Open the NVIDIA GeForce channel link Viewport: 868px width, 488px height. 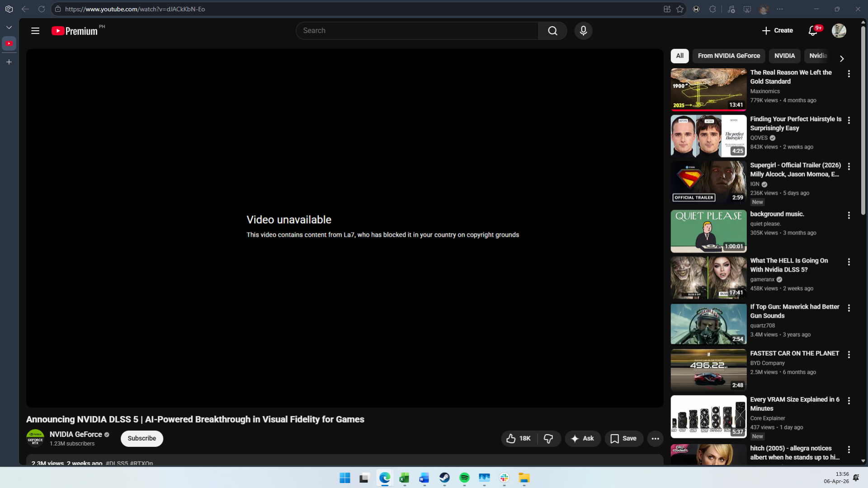[x=75, y=434]
